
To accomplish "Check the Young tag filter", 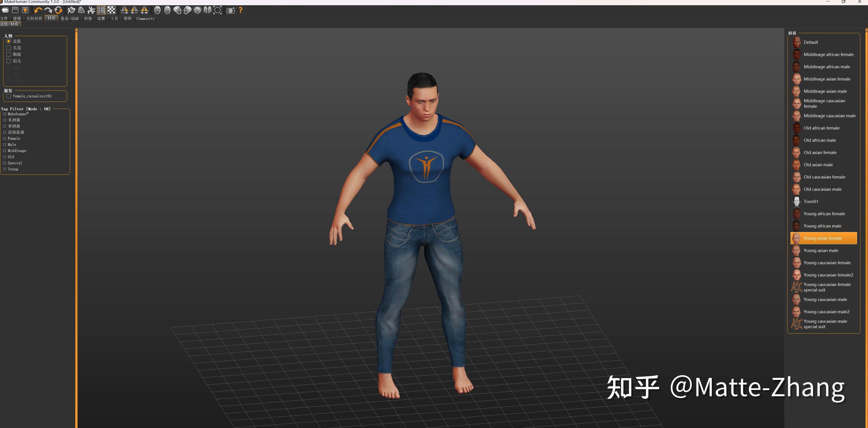I will click(5, 169).
